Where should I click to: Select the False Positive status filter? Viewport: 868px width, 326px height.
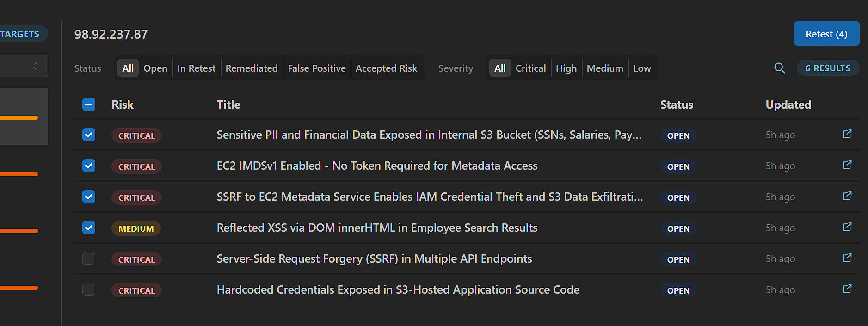click(316, 68)
